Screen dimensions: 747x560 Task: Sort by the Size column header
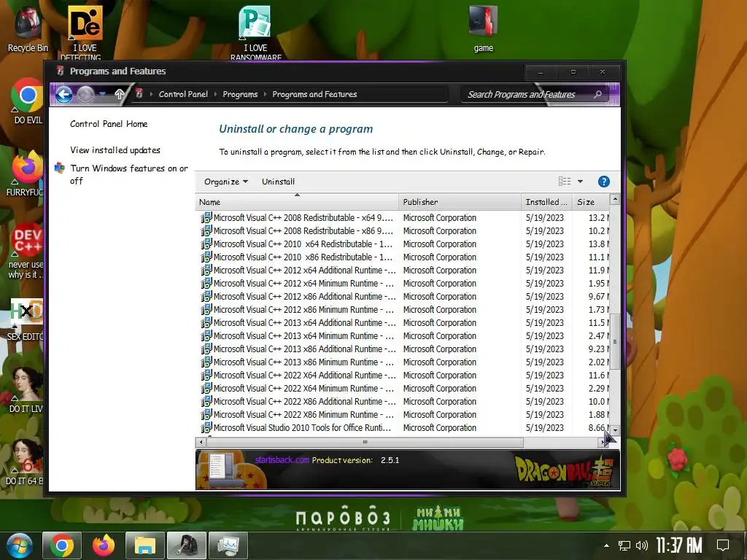[591, 202]
